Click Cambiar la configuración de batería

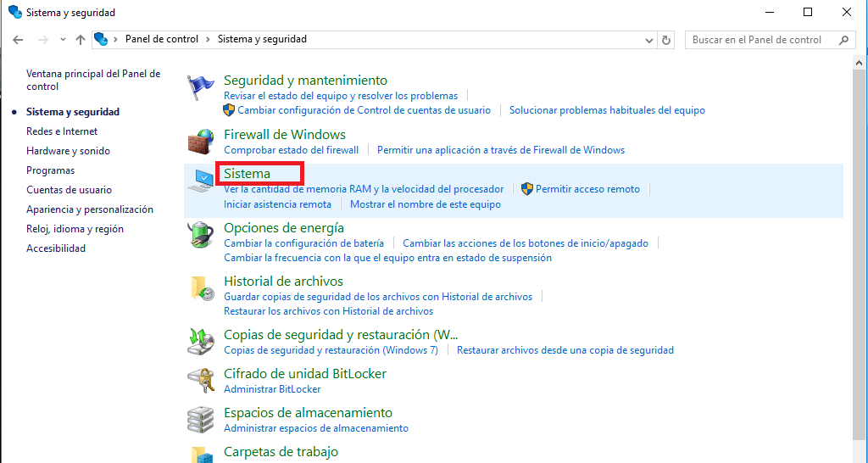304,243
